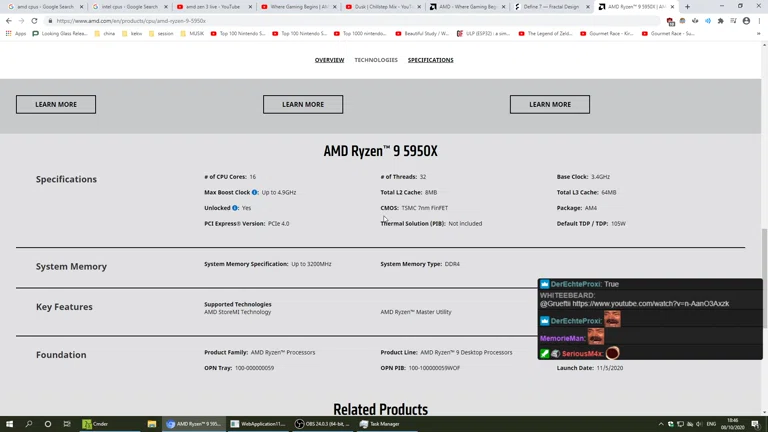This screenshot has height=432, width=768.
Task: Jump to the Technologies section link
Action: pyautogui.click(x=376, y=60)
